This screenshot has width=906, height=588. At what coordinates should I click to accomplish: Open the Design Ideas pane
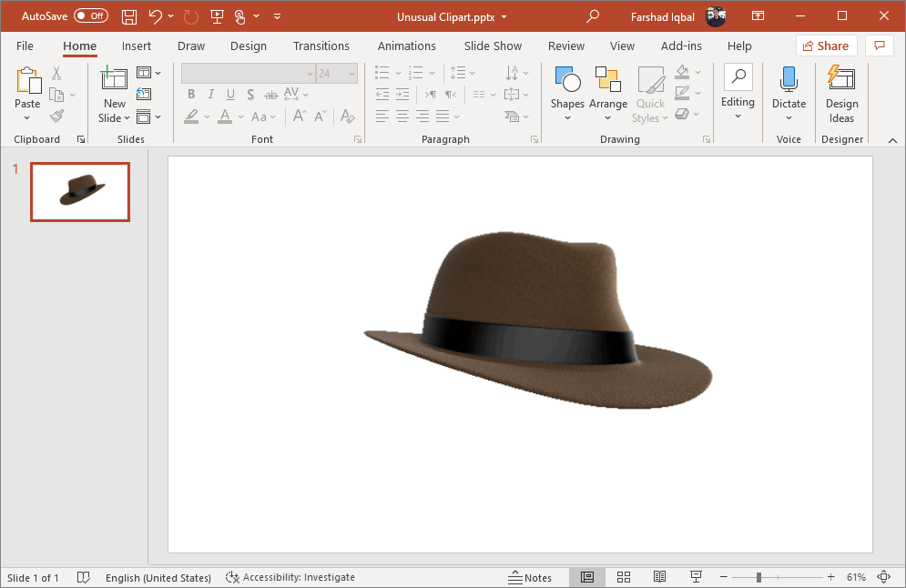click(841, 94)
